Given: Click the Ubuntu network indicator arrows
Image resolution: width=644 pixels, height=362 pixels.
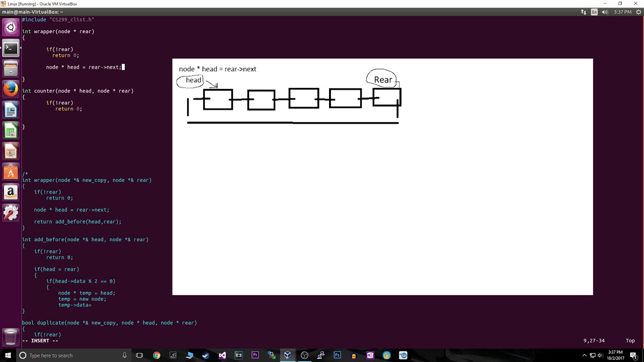Looking at the screenshot, I should [x=584, y=12].
